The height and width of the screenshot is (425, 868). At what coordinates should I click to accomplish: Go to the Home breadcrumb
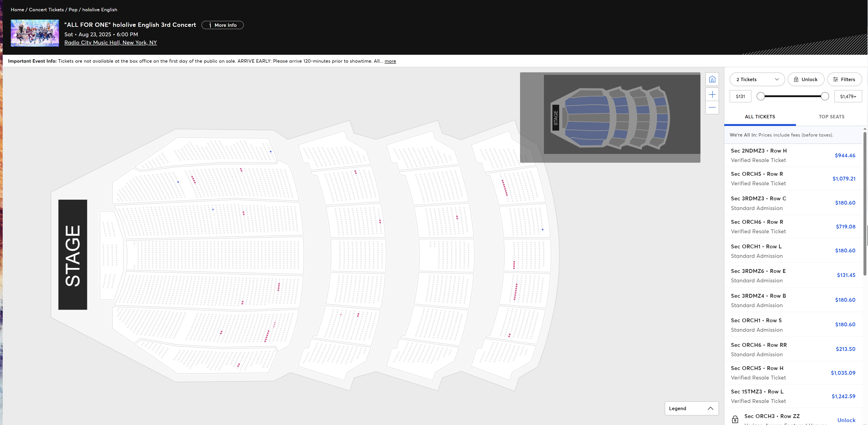[17, 9]
